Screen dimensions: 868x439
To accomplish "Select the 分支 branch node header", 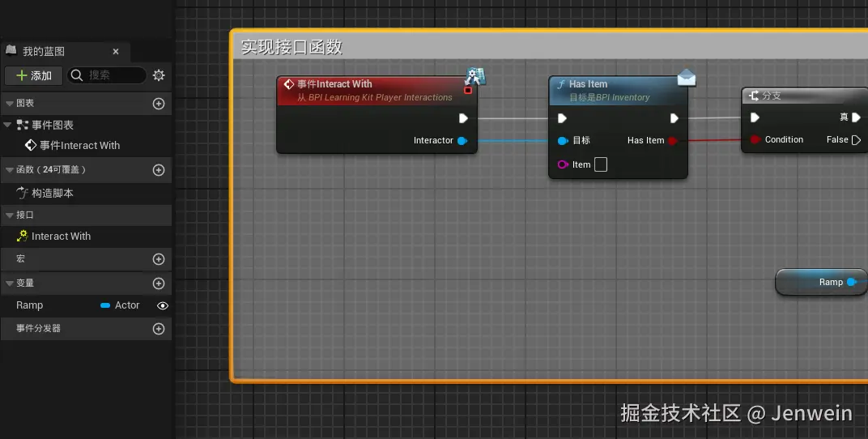I will (x=804, y=96).
